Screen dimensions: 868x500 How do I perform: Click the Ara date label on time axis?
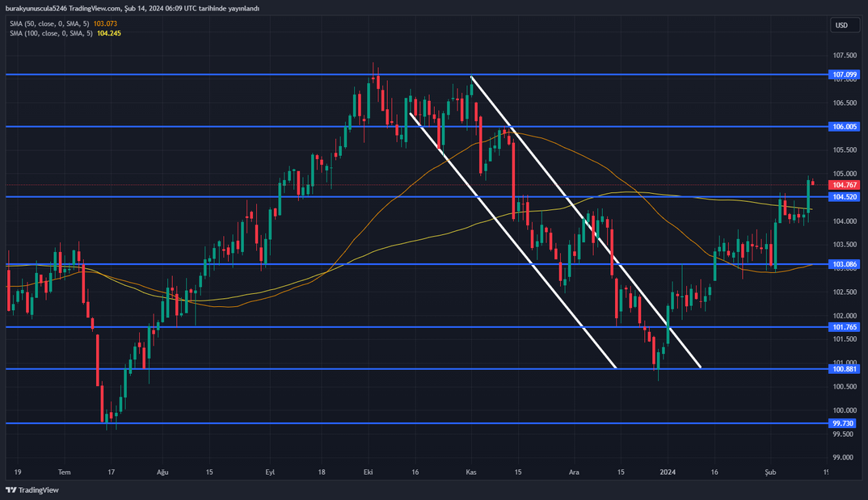coord(574,473)
